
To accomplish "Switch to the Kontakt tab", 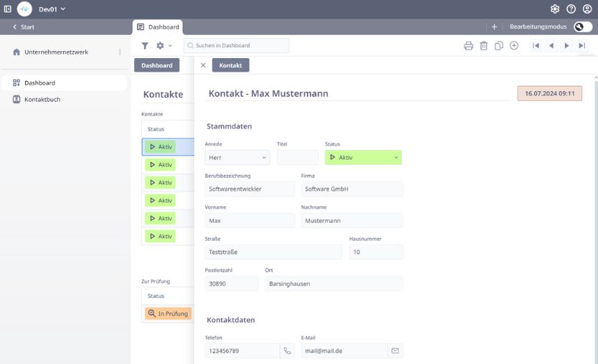I will tap(230, 65).
